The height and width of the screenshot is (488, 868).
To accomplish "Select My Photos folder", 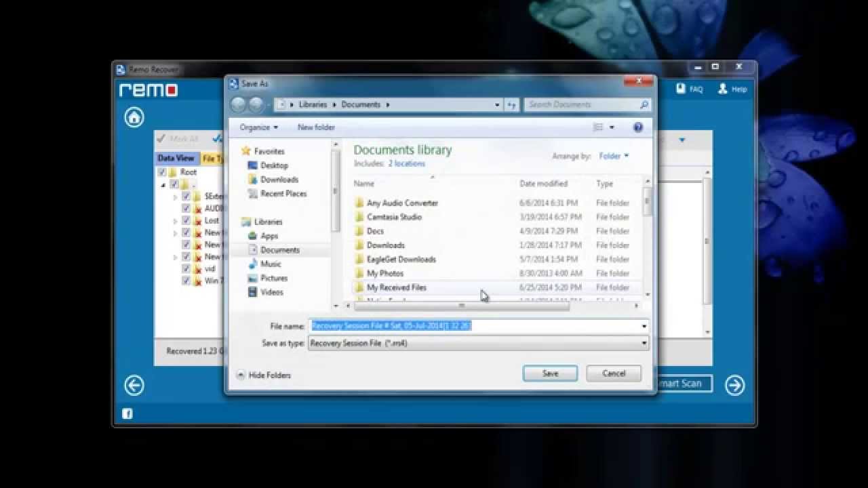I will pyautogui.click(x=378, y=273).
